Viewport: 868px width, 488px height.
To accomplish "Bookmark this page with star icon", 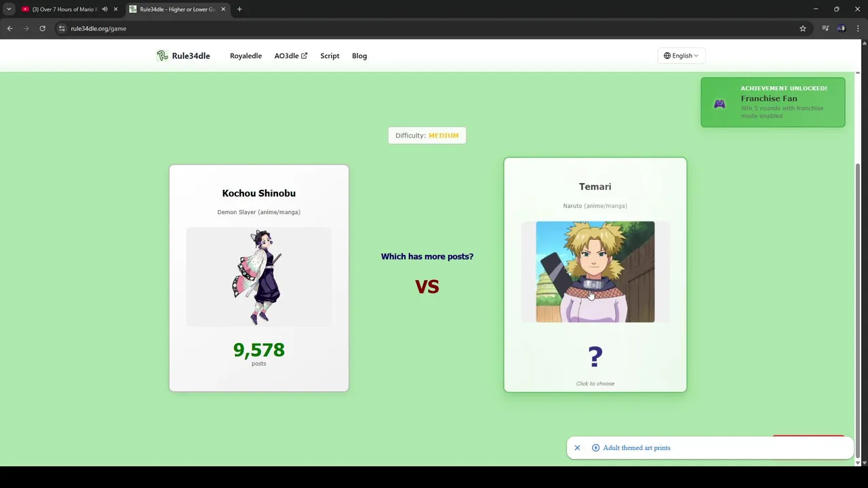I will tap(803, 28).
